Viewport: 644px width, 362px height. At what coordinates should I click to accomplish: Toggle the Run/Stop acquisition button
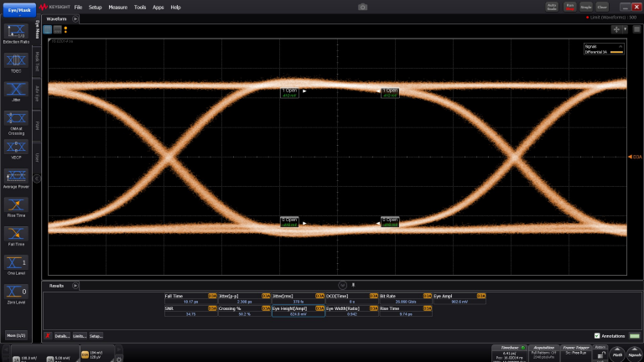(x=569, y=6)
